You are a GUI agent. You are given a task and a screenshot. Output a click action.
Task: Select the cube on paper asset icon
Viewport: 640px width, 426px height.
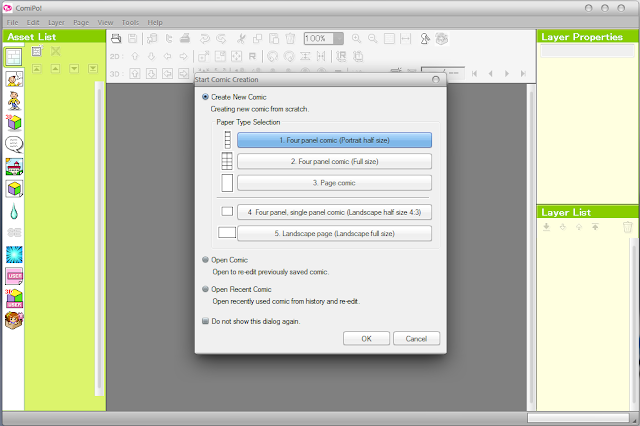tap(14, 189)
